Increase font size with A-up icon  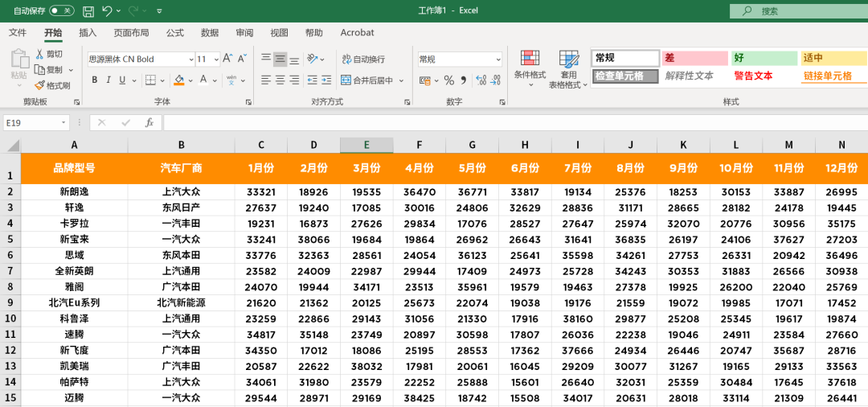227,59
